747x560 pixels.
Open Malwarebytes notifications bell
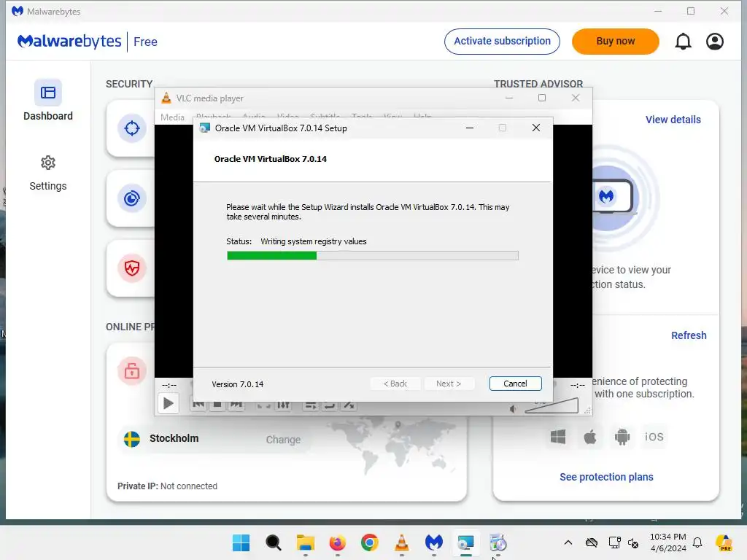[x=683, y=42]
